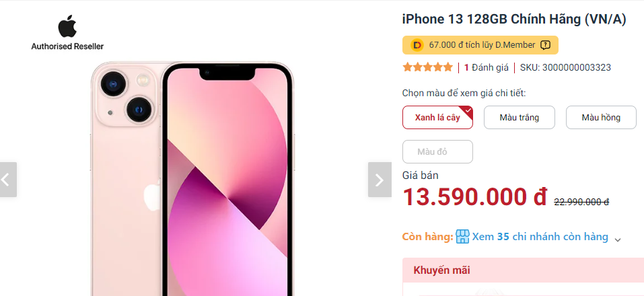Select the Màu trắng color option
The width and height of the screenshot is (644, 296).
(x=519, y=118)
